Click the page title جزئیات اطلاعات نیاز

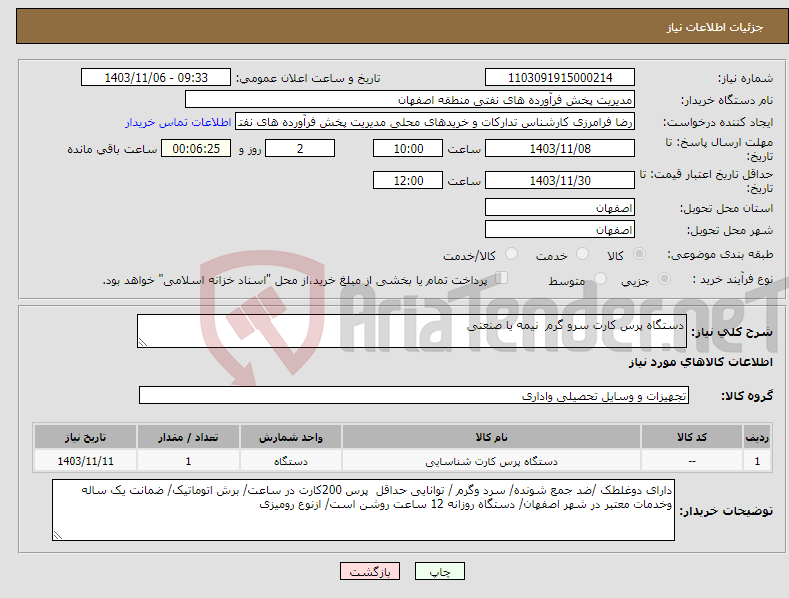coord(715,27)
